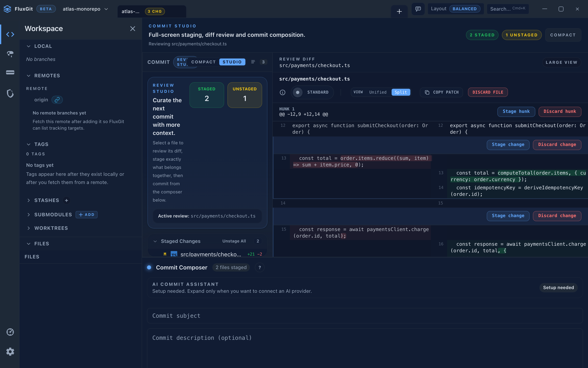Click the FluxGit logo icon
Viewport: 588px width, 368px height.
coord(7,9)
